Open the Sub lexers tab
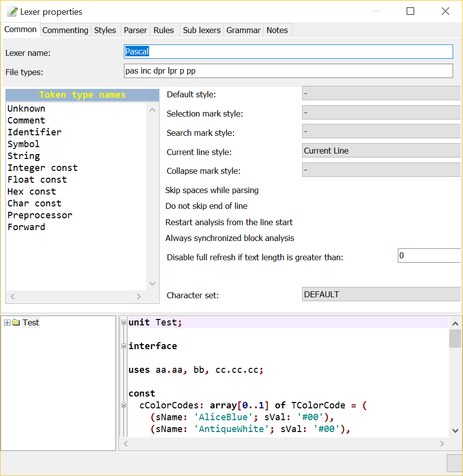Screen dimensions: 463x476 tap(201, 30)
